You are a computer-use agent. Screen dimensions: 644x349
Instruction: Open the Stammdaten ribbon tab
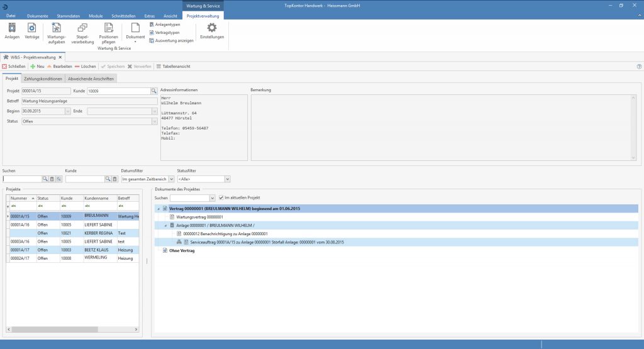click(x=68, y=16)
